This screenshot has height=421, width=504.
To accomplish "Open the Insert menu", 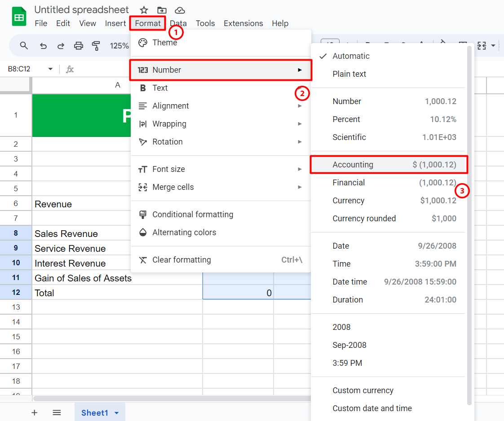I will [x=115, y=23].
